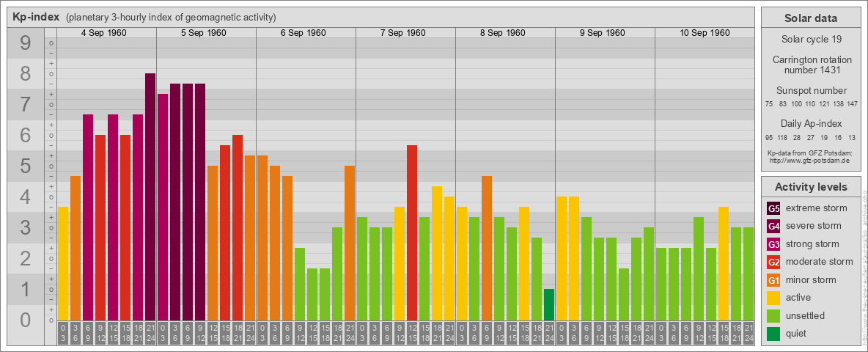Click the G3 strong storm legend swatch
Viewport: 868px width, 352px height.
click(773, 244)
